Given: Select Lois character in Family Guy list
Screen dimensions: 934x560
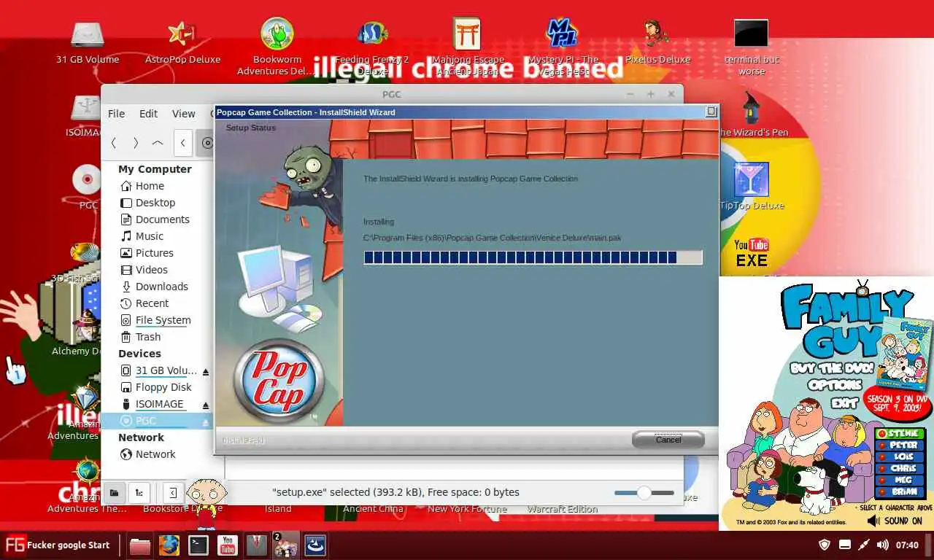Looking at the screenshot, I should [x=900, y=457].
